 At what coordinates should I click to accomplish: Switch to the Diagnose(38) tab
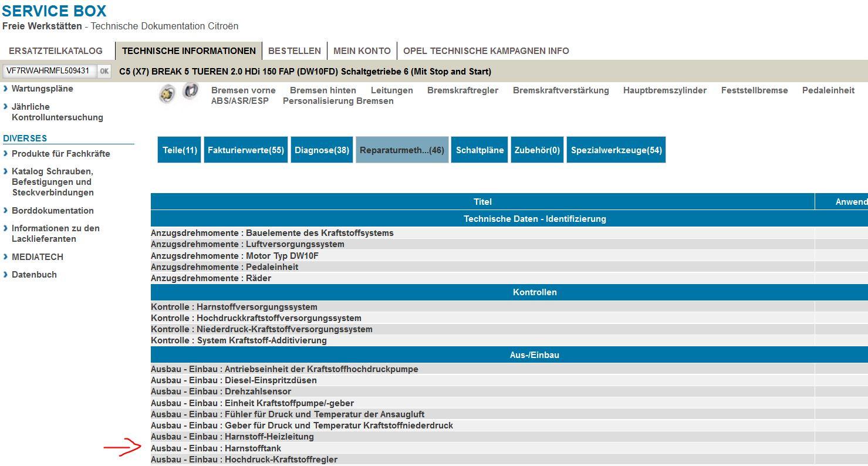coord(322,150)
